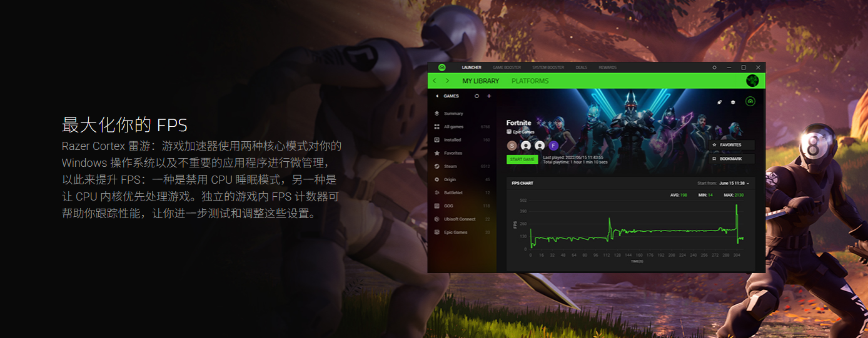This screenshot has width=868, height=338.
Task: Click the Favorites star icon in sidebar
Action: pos(437,153)
